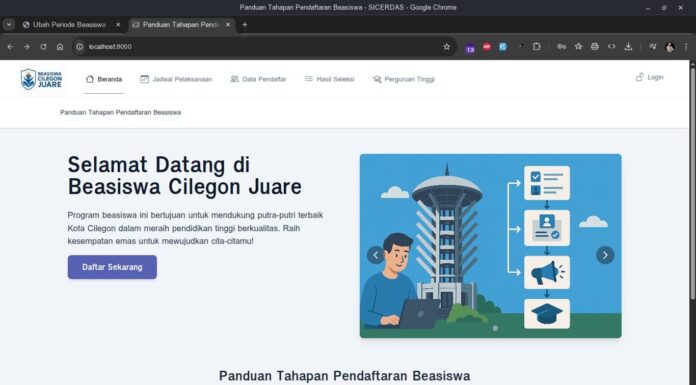
Task: Open the code brackets devtools icon
Action: 612,47
